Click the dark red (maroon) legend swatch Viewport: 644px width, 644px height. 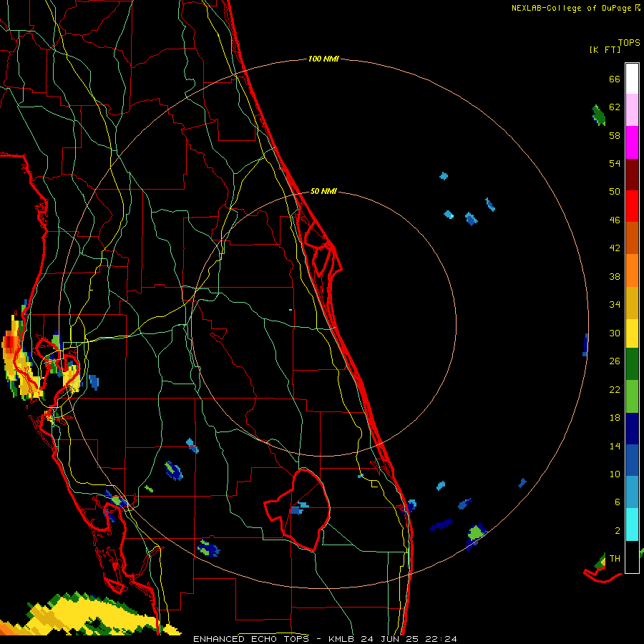[632, 175]
